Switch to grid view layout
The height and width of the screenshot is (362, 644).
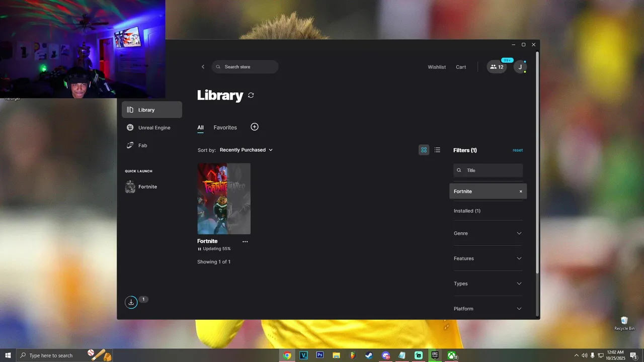424,150
